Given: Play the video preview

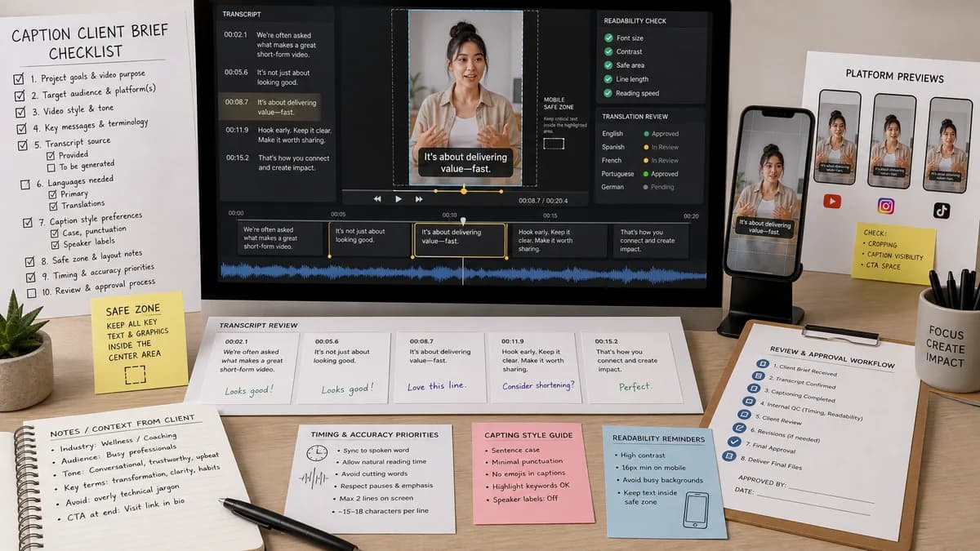Looking at the screenshot, I should coord(399,198).
